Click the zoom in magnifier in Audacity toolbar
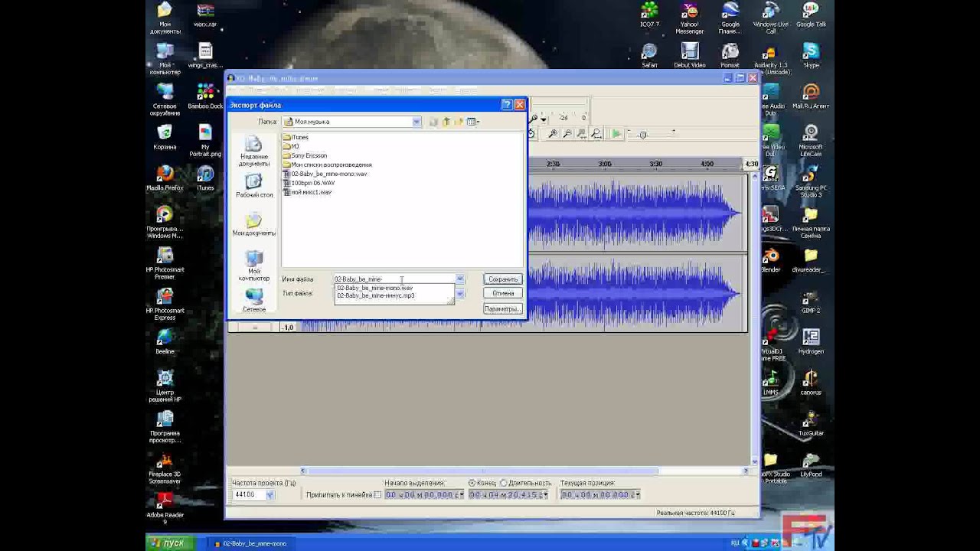The width and height of the screenshot is (980, 551). tap(552, 134)
